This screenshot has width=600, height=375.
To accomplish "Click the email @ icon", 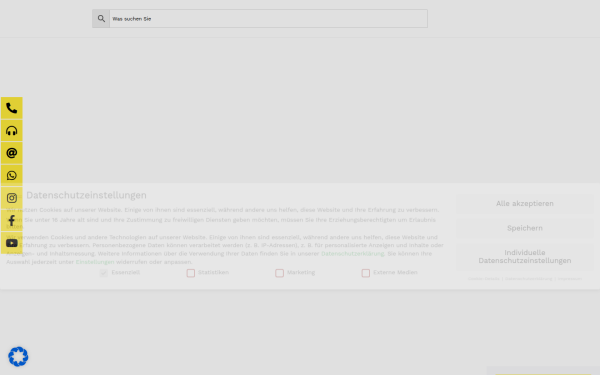I will pyautogui.click(x=11, y=153).
